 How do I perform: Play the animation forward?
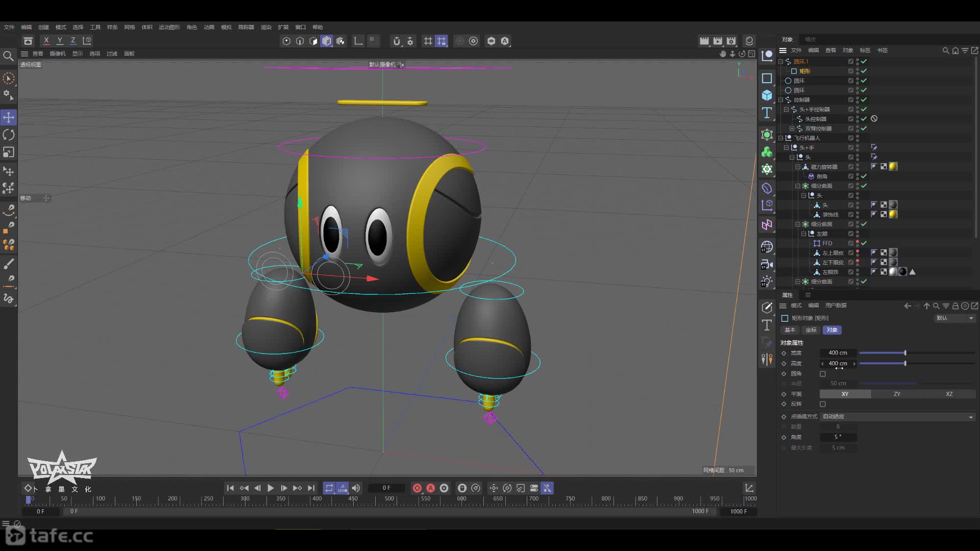click(x=271, y=488)
